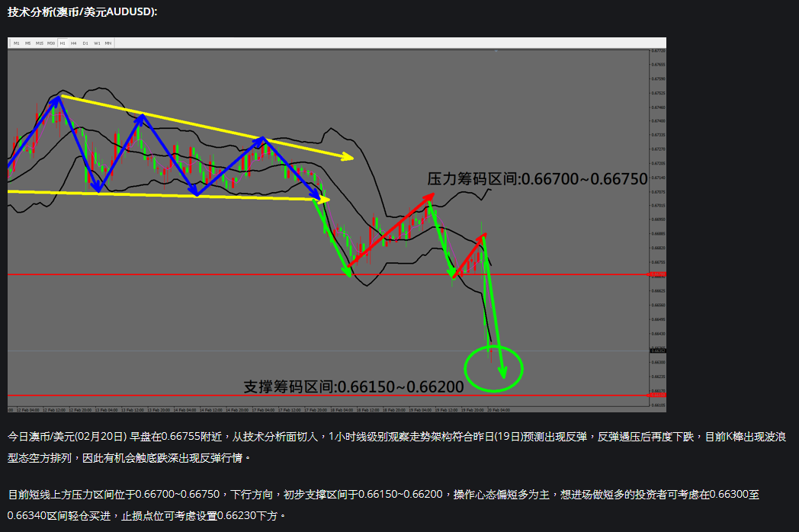Image resolution: width=799 pixels, height=532 pixels.
Task: Click the black current price tag on axis
Action: pos(659,351)
